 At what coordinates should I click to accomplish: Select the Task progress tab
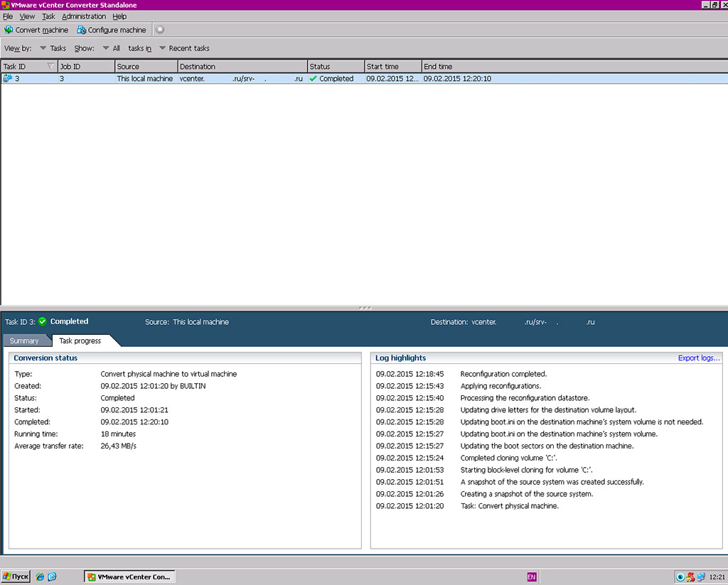80,340
